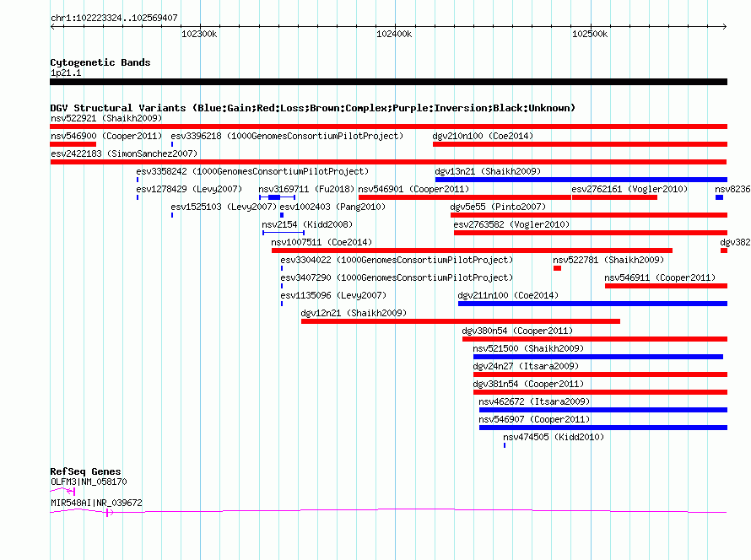Open nsv546911 (Cooper2011) variant
Viewport: 751px width, 560px height.
click(x=660, y=277)
